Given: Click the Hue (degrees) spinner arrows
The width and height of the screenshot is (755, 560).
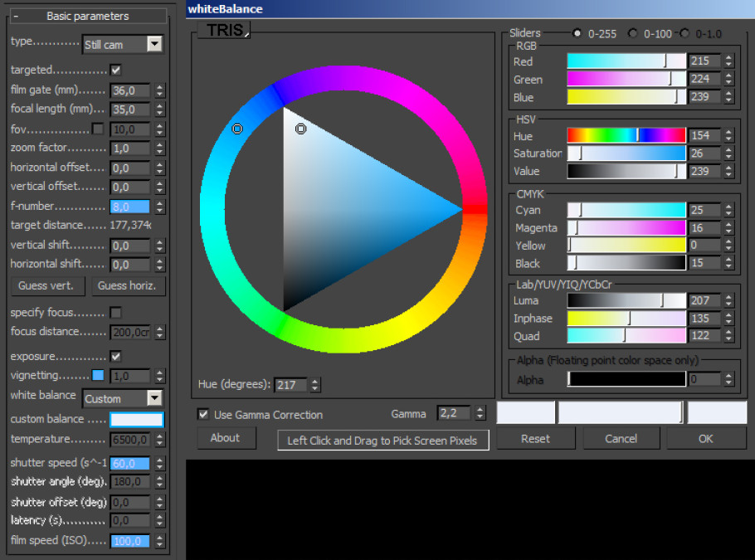Looking at the screenshot, I should [315, 385].
